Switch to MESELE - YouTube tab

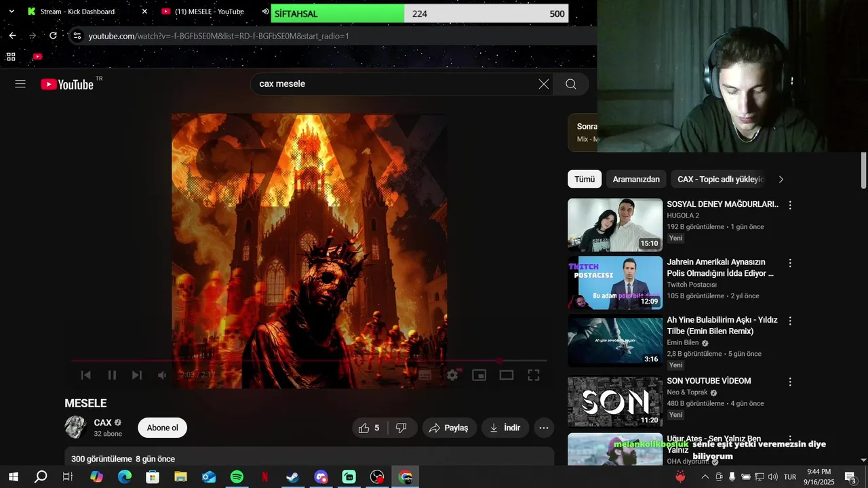click(x=210, y=12)
